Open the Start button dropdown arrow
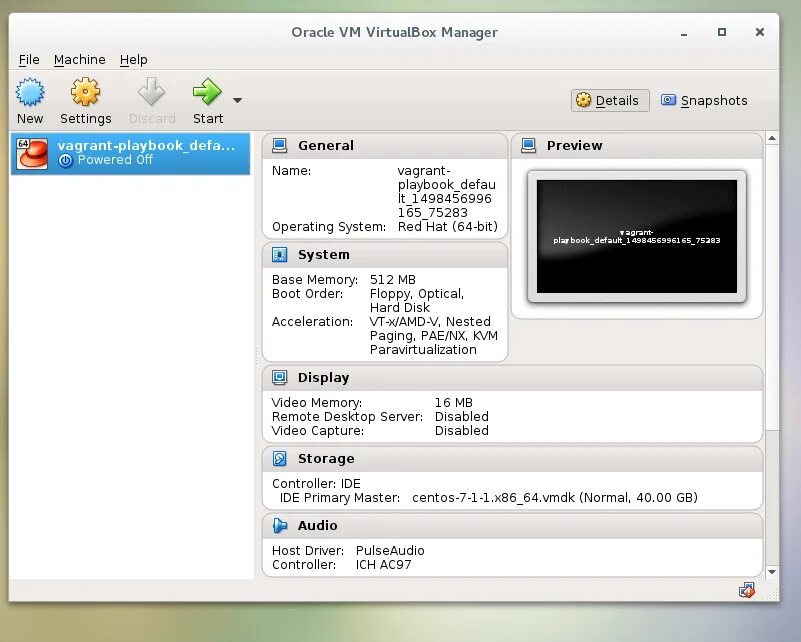This screenshot has height=642, width=801. [237, 100]
